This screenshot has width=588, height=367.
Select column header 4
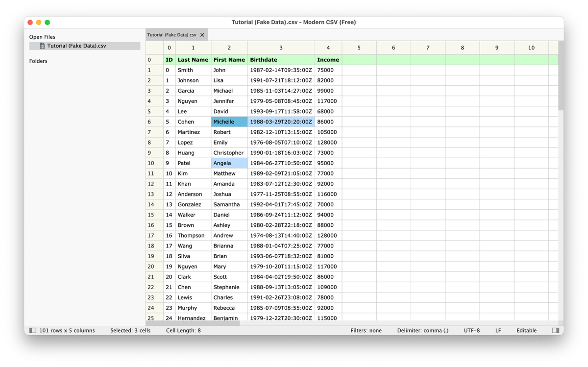(x=328, y=48)
